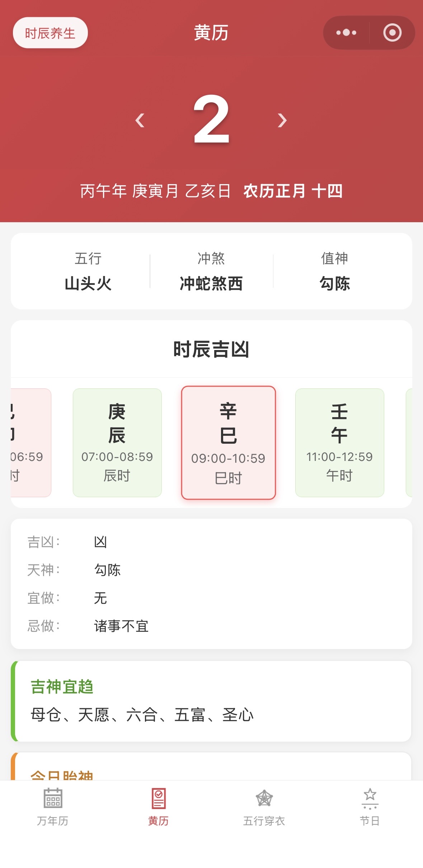Image resolution: width=423 pixels, height=868 pixels.
Task: Tap the circular close target icon
Action: (392, 33)
